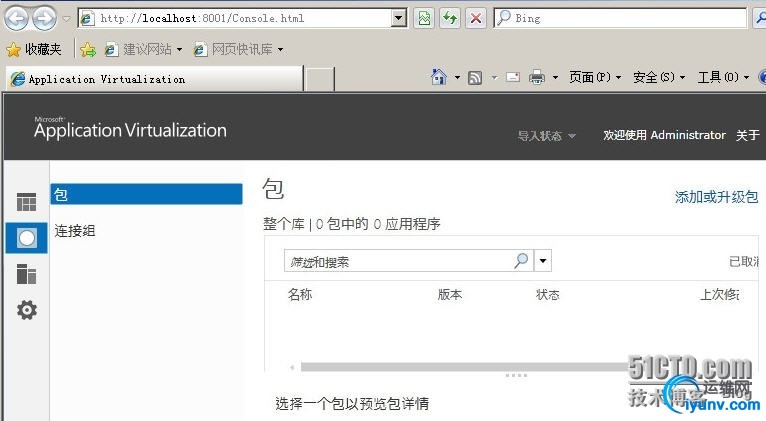
Task: Click the scrollbar left arrow in package list
Action: pyautogui.click(x=292, y=367)
